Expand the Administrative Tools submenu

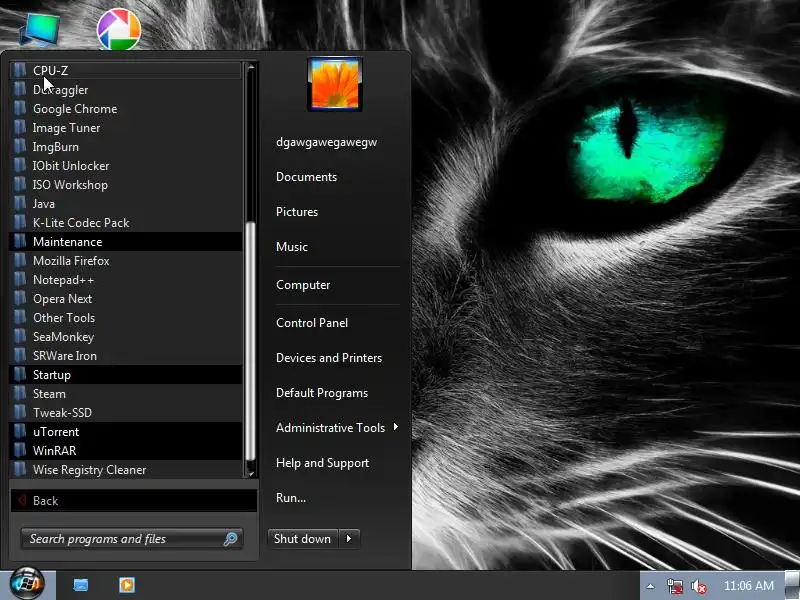point(337,428)
